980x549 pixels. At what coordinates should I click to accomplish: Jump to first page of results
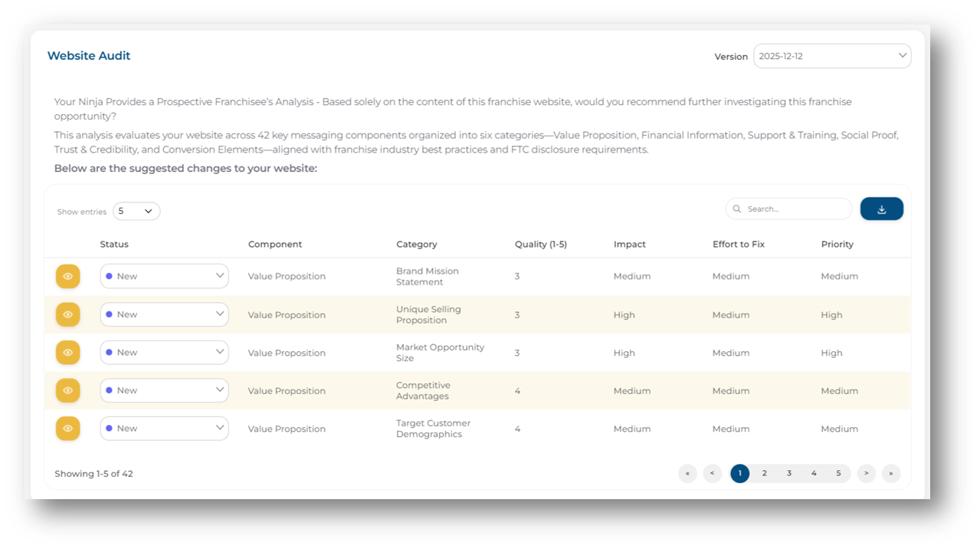[x=687, y=474]
